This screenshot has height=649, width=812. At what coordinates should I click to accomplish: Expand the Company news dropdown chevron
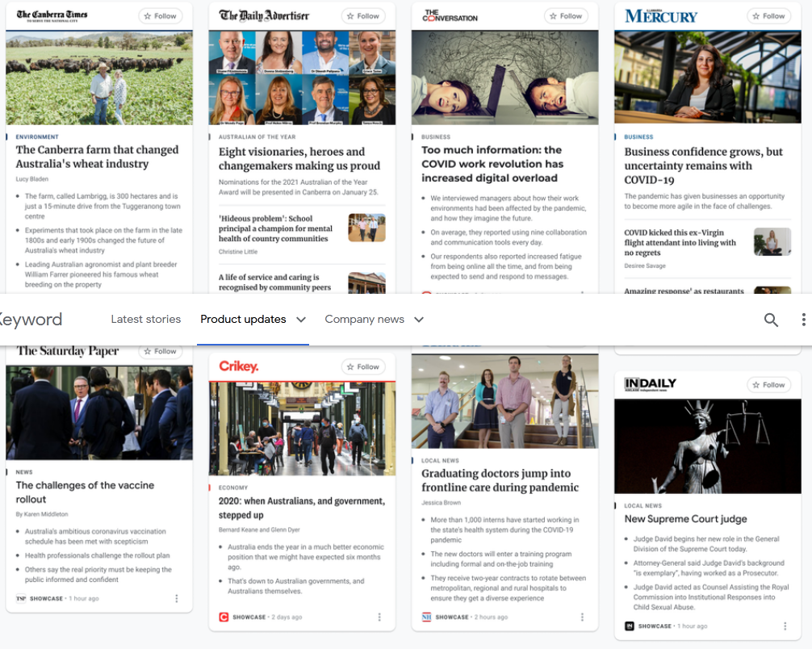pos(419,320)
